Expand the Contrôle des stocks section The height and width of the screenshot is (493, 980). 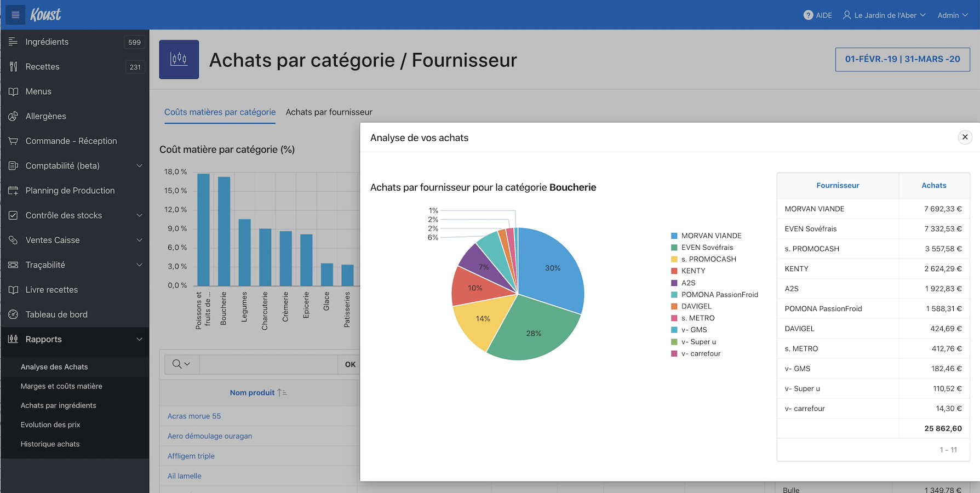140,215
